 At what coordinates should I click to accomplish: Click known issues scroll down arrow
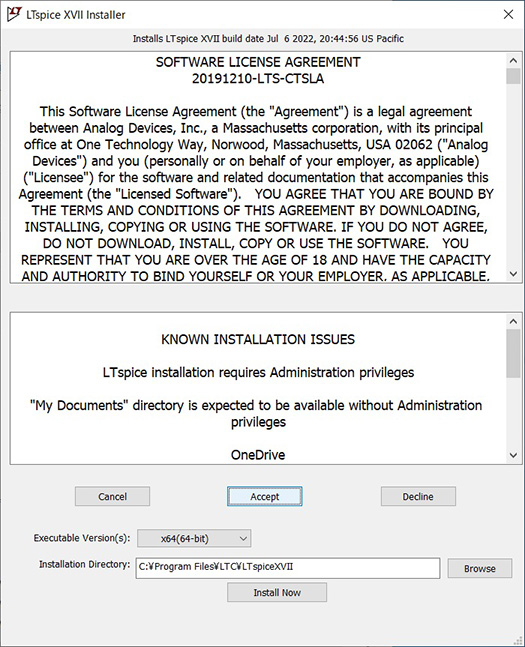point(513,456)
